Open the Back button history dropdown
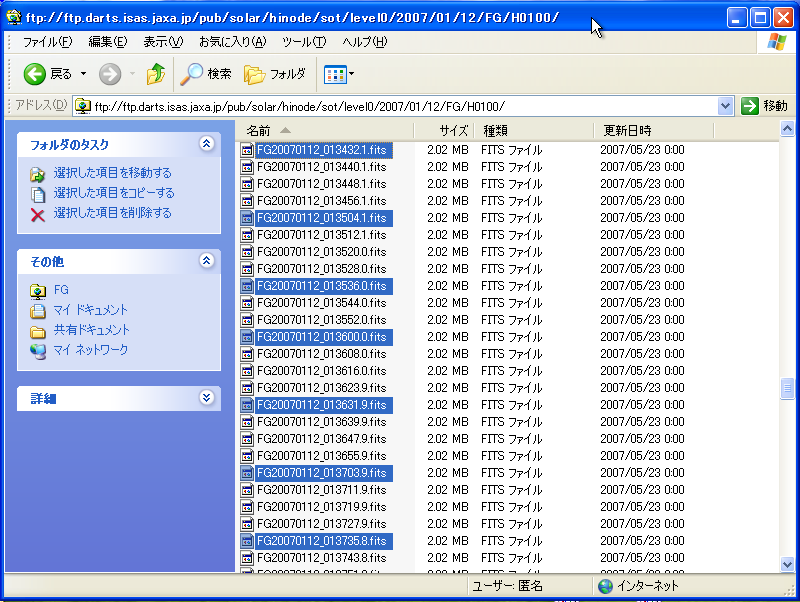 coord(84,74)
